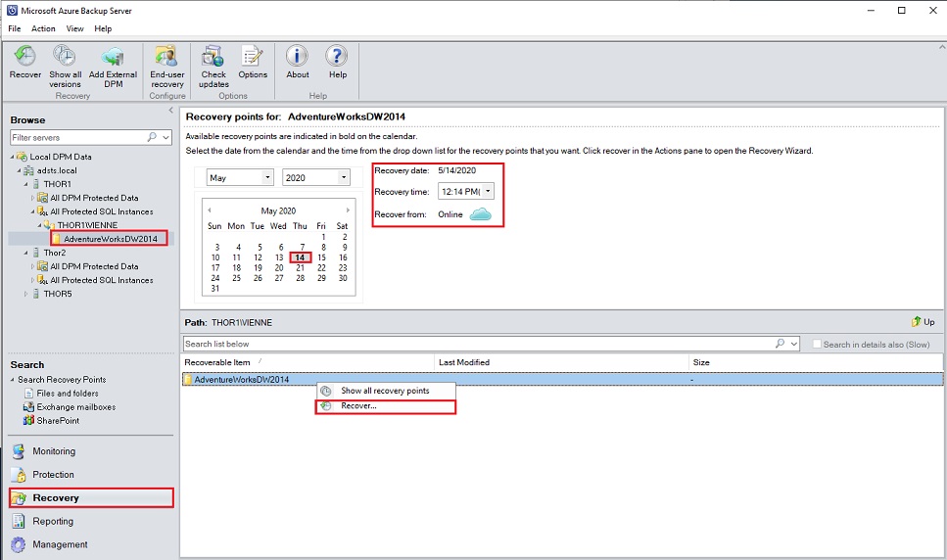This screenshot has height=560, width=947.
Task: Select THOR1\VIENNE tree node
Action: pyautogui.click(x=87, y=225)
